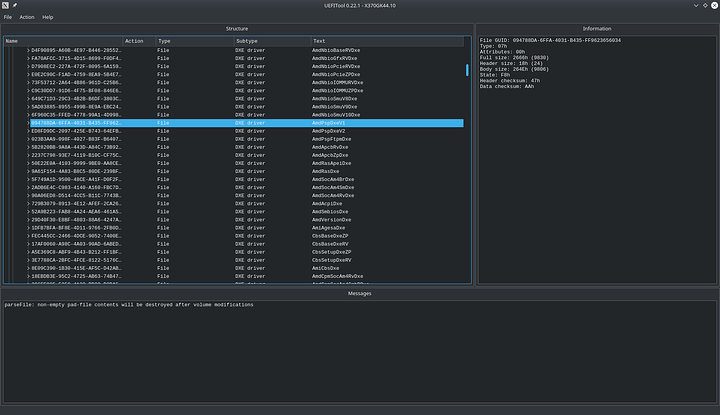Click the Structure tree vertical scrollbar thumb

coord(467,70)
